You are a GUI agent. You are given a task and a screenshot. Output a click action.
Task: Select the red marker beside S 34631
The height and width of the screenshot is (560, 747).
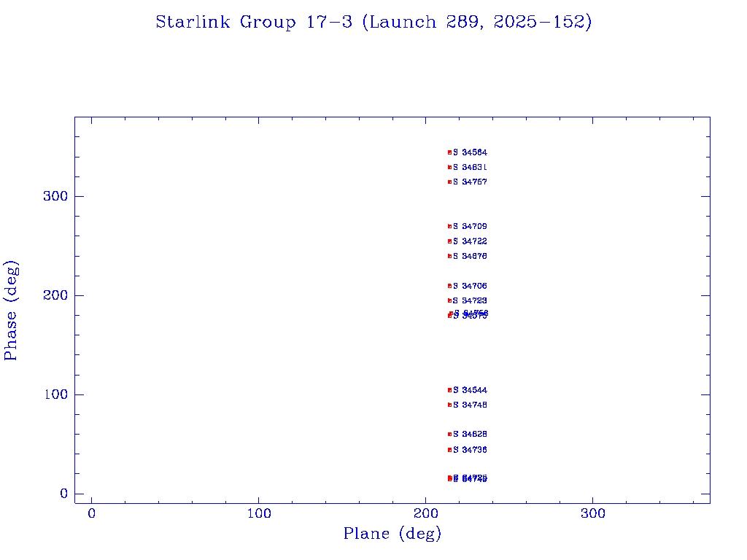450,167
